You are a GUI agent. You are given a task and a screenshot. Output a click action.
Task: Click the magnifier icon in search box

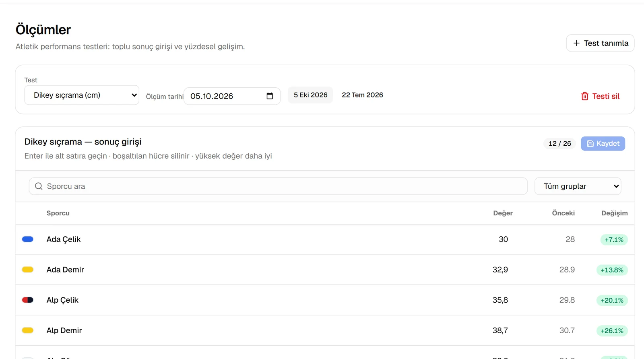pyautogui.click(x=39, y=186)
